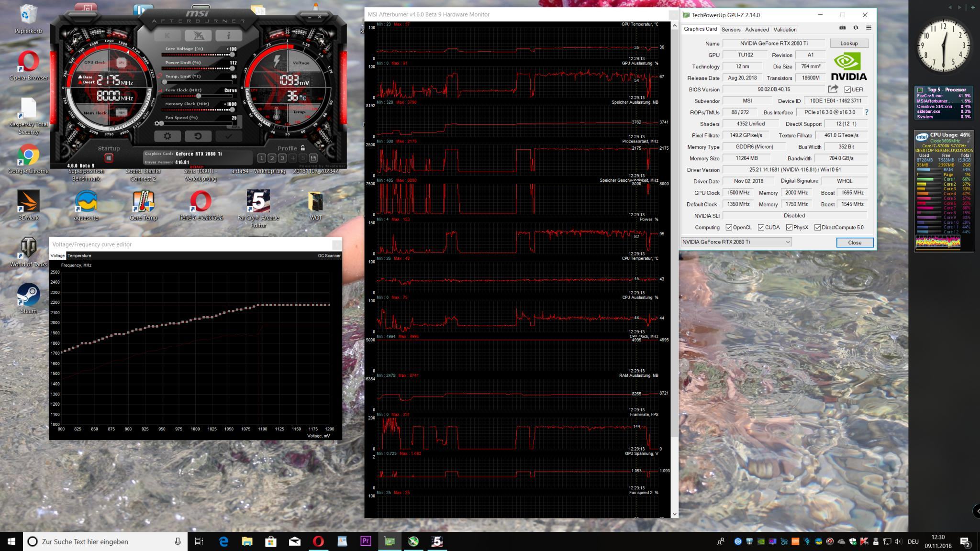980x551 pixels.
Task: Click the OC Scanner jet icon in Afterburner
Action: pos(198,35)
